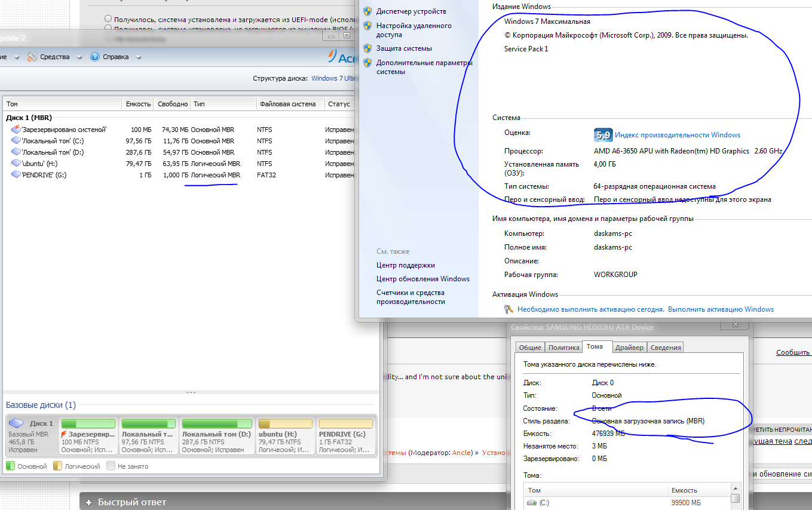
Task: Sort properties list by Емкость header
Action: click(x=699, y=490)
